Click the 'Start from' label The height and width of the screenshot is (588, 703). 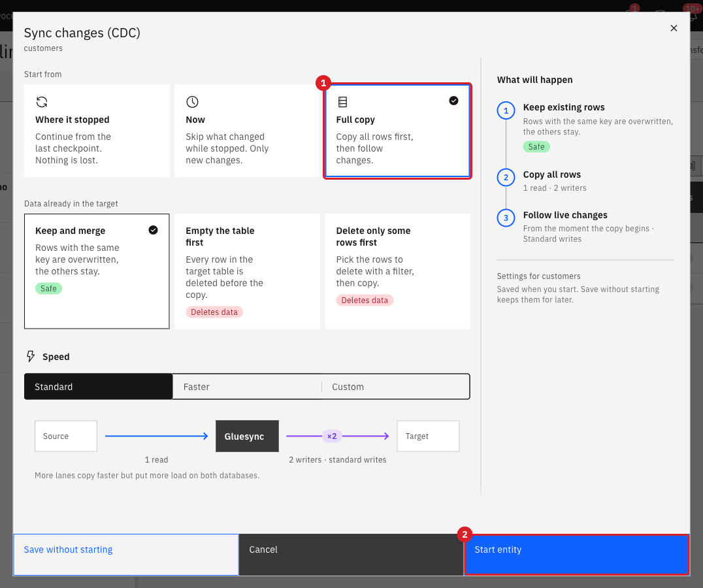pos(42,74)
